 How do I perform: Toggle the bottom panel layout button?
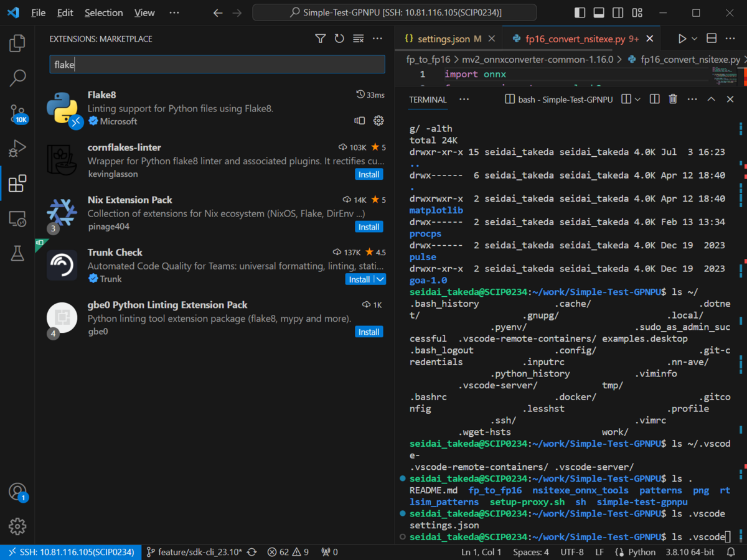(599, 12)
